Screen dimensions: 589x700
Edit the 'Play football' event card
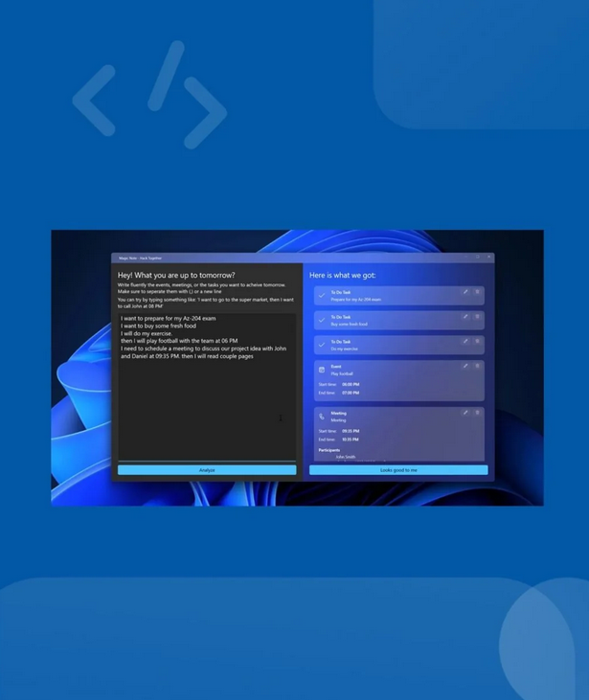click(465, 366)
